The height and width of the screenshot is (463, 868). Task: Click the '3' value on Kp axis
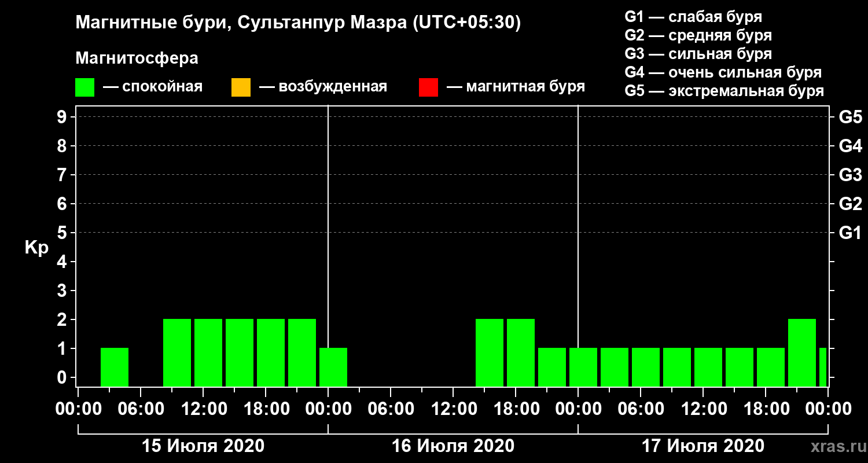tap(63, 291)
